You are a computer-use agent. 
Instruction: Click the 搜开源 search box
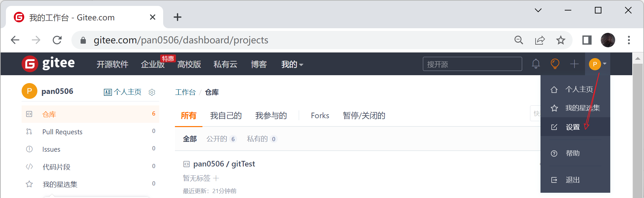coord(472,64)
